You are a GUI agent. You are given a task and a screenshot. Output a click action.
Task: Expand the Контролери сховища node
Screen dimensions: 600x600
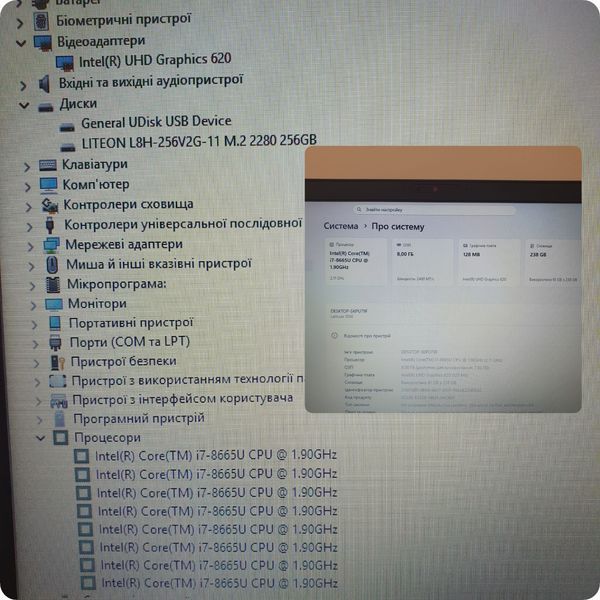[x=29, y=207]
